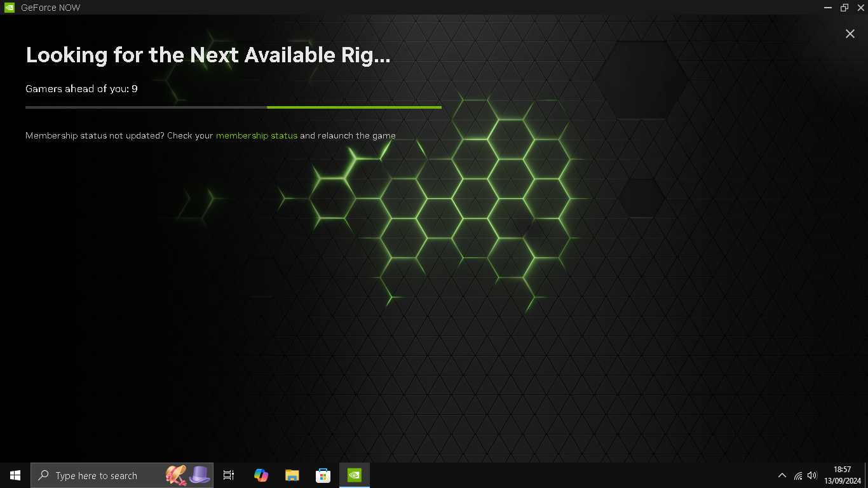Click the 'Gamers ahead of you: 9' text

point(81,89)
